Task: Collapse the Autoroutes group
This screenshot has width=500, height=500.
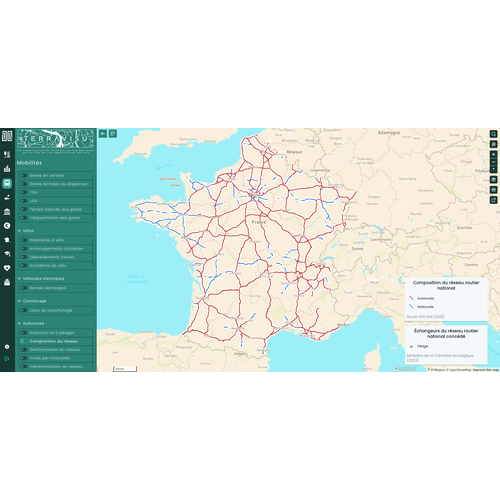Action: tap(31, 323)
